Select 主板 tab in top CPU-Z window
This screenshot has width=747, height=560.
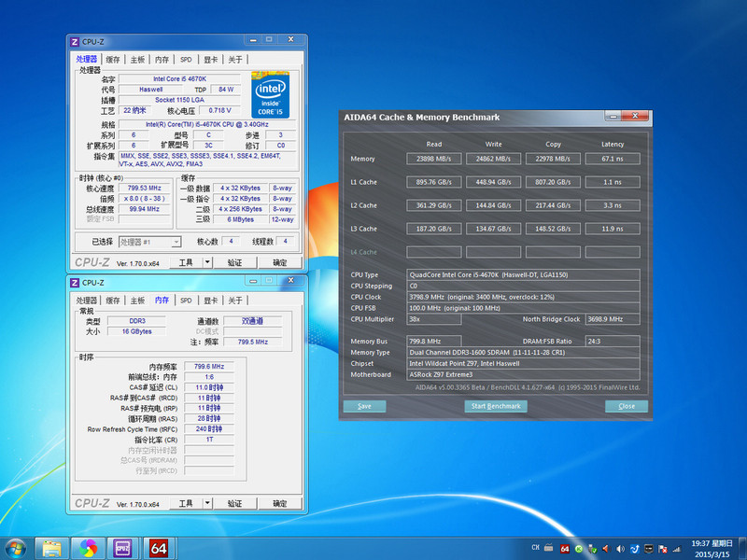coord(137,60)
